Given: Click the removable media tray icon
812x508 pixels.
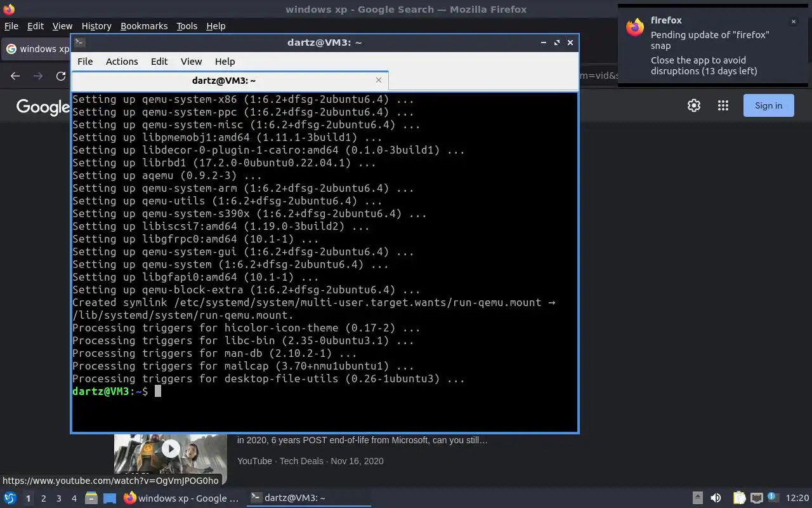Looking at the screenshot, I should coord(697,498).
